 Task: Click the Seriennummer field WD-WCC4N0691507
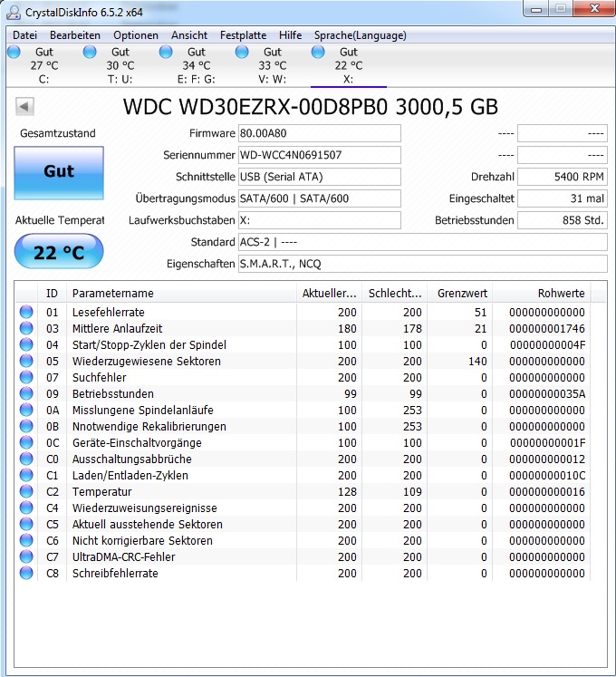coord(320,155)
